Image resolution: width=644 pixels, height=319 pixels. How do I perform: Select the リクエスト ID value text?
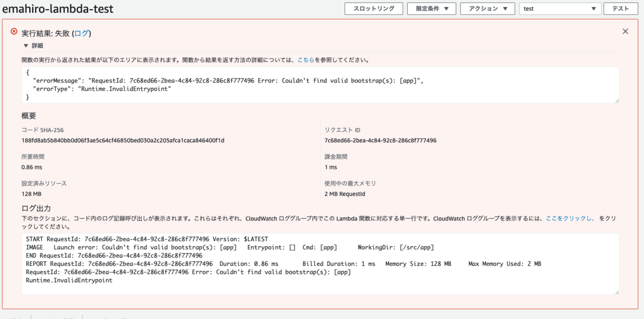[382, 140]
